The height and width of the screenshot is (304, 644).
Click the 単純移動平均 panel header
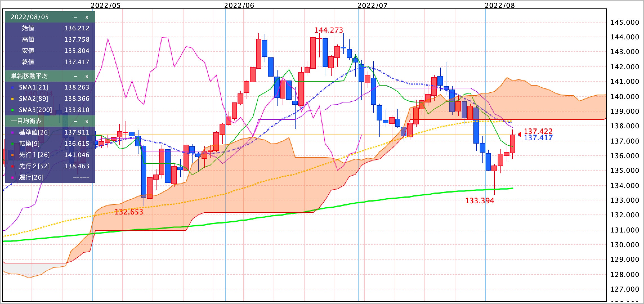tap(50, 76)
